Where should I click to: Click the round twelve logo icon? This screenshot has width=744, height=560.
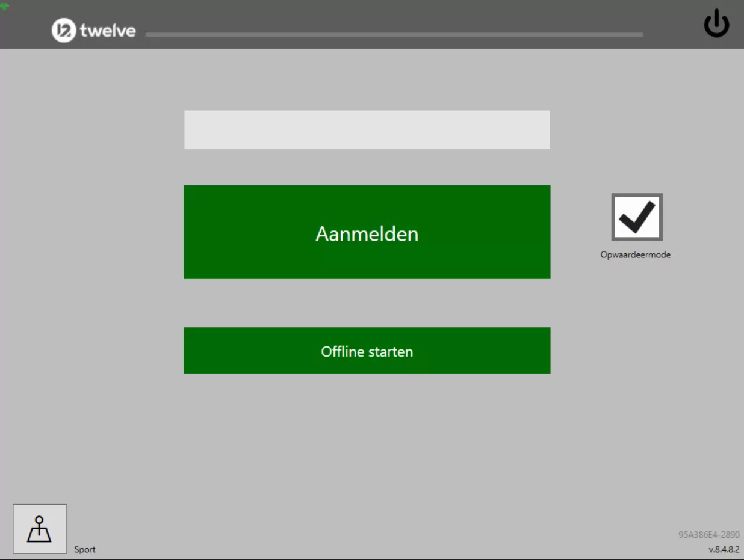[x=63, y=31]
